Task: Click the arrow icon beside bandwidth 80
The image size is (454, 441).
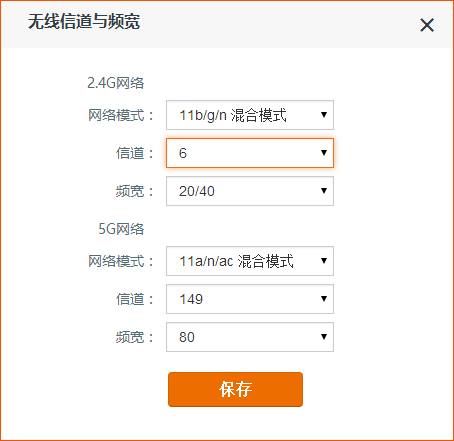Action: (324, 337)
